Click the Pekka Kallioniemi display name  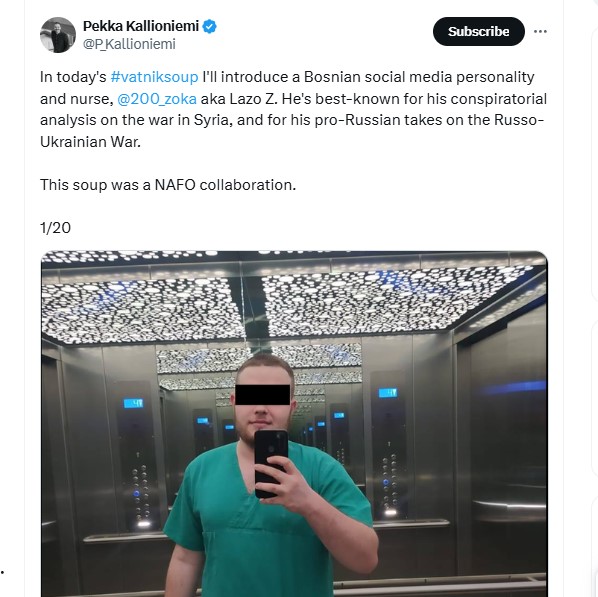(x=141, y=26)
